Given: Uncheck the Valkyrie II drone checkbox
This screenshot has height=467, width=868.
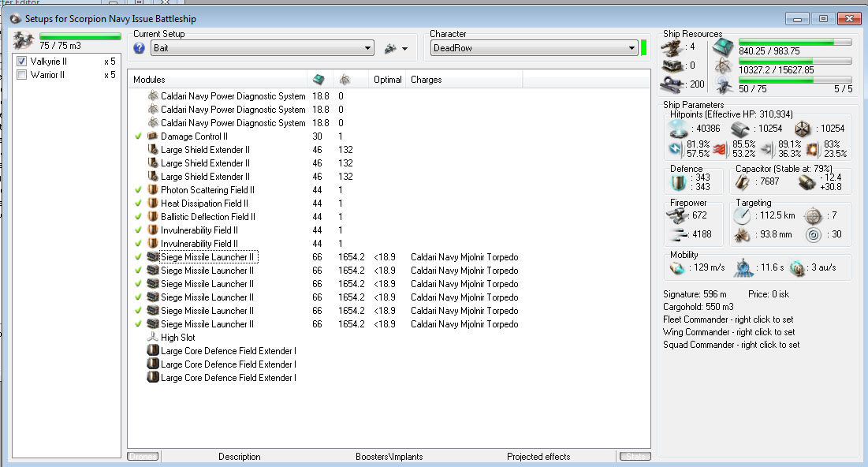Looking at the screenshot, I should coord(21,62).
